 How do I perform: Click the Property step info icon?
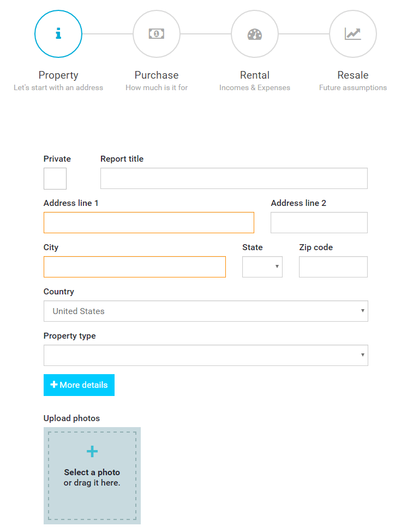[58, 33]
